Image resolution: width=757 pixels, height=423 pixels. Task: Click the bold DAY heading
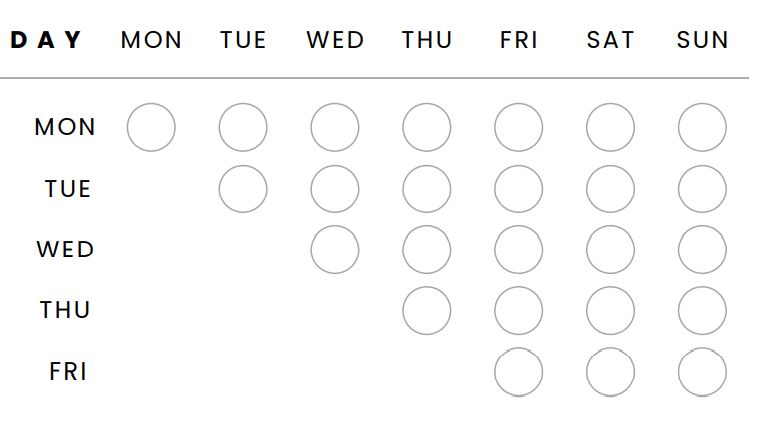point(46,40)
